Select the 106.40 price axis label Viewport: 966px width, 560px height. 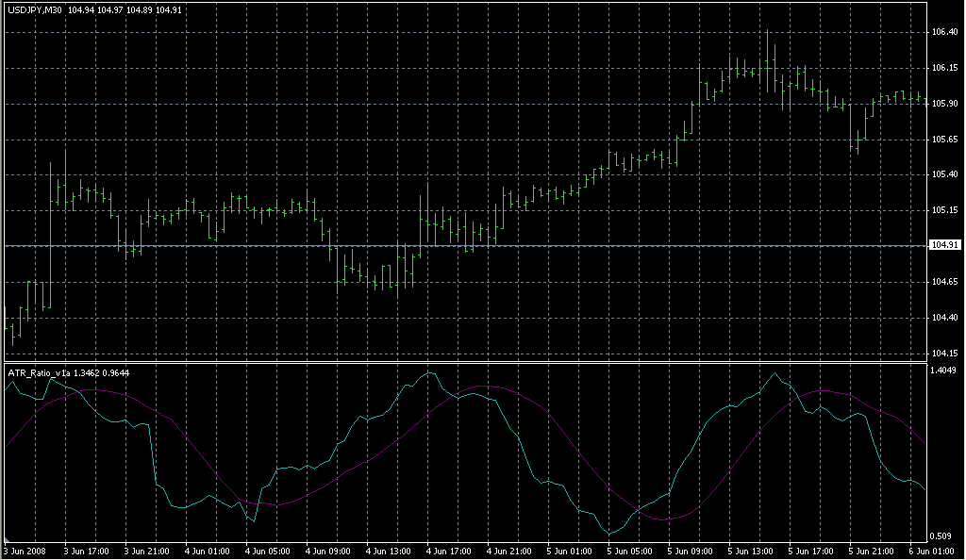944,32
